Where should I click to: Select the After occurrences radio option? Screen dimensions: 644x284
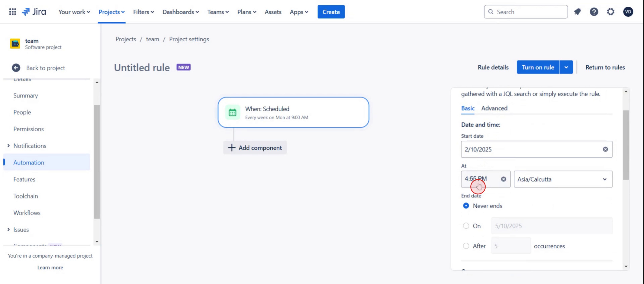click(x=466, y=246)
